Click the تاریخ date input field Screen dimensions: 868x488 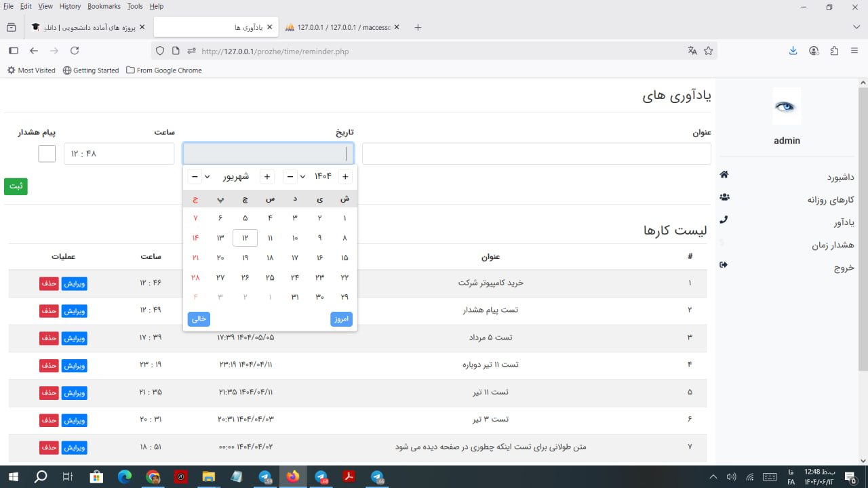coord(268,154)
